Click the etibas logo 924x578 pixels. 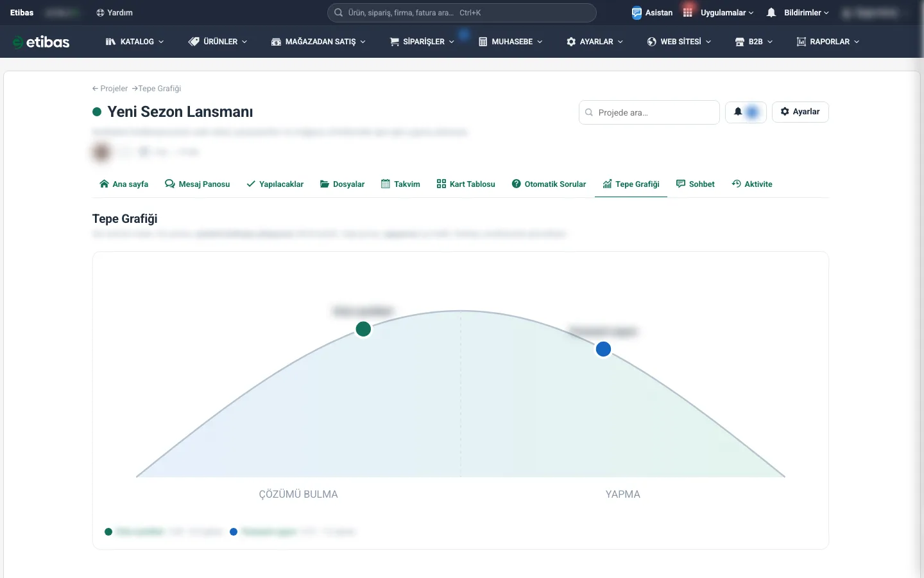pos(41,42)
